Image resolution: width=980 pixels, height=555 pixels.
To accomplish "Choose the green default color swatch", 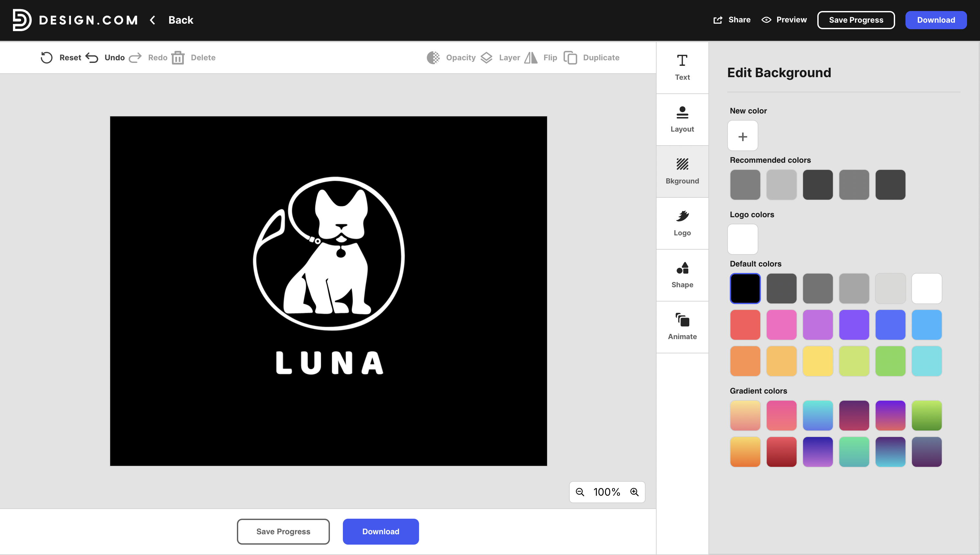I will [x=890, y=361].
